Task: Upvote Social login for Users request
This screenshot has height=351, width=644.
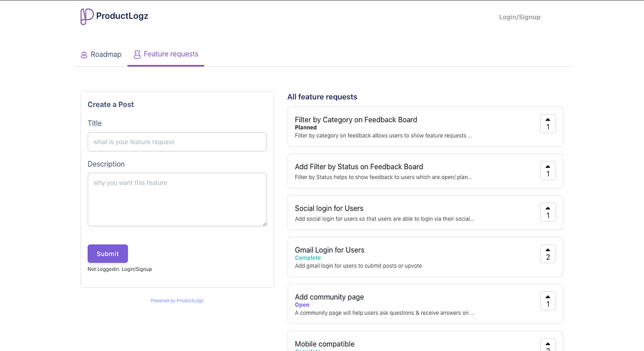Action: click(x=548, y=212)
